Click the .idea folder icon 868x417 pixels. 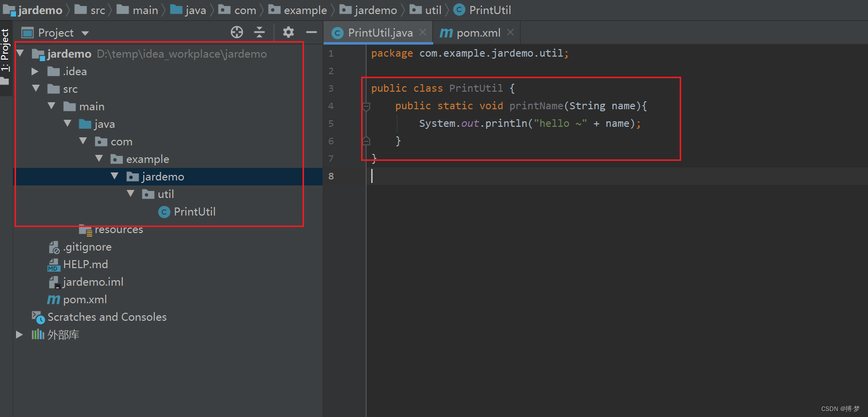tap(54, 72)
